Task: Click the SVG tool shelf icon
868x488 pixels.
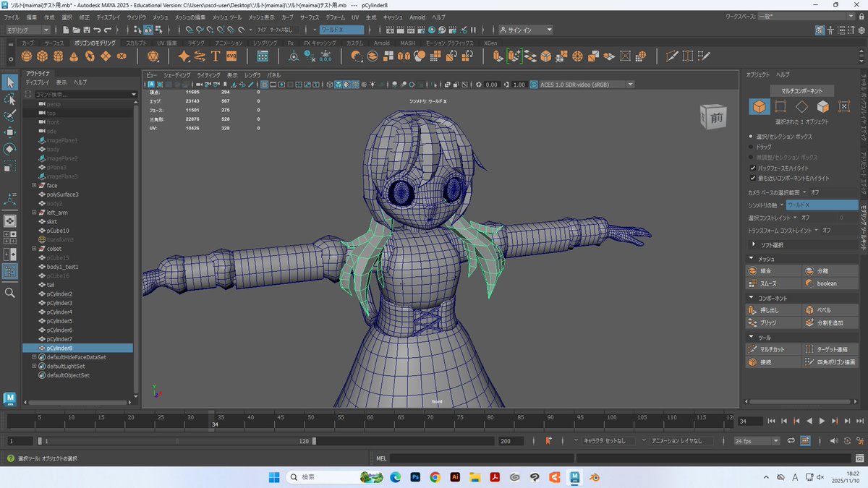Action: 231,56
